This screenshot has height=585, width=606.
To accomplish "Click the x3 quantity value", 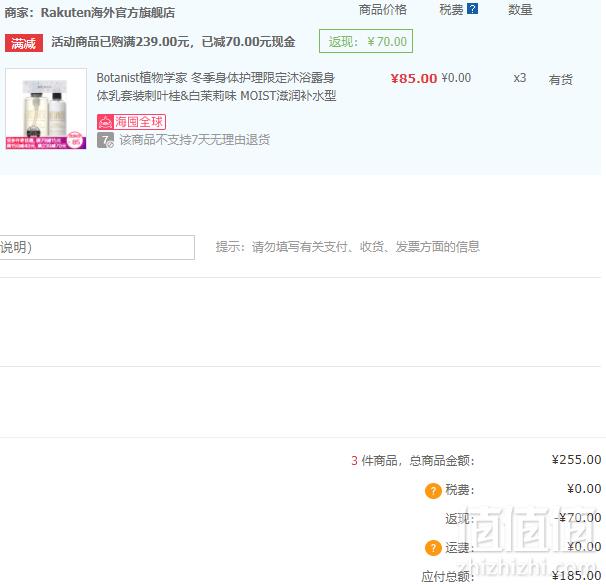I will tap(519, 78).
